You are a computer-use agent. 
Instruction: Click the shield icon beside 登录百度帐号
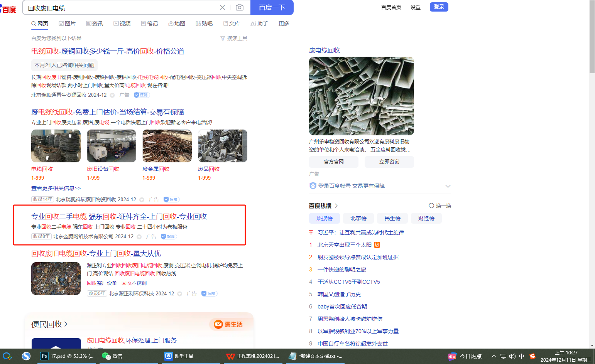point(313,186)
